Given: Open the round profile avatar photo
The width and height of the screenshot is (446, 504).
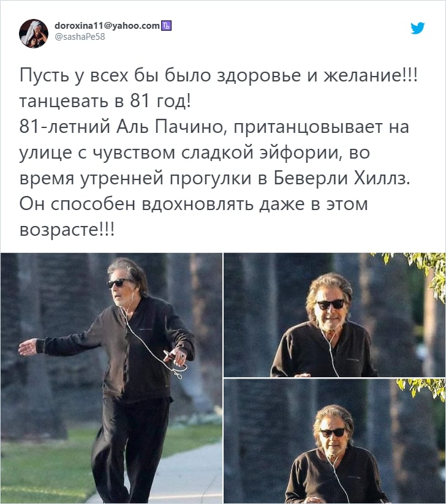Looking at the screenshot, I should 34,34.
